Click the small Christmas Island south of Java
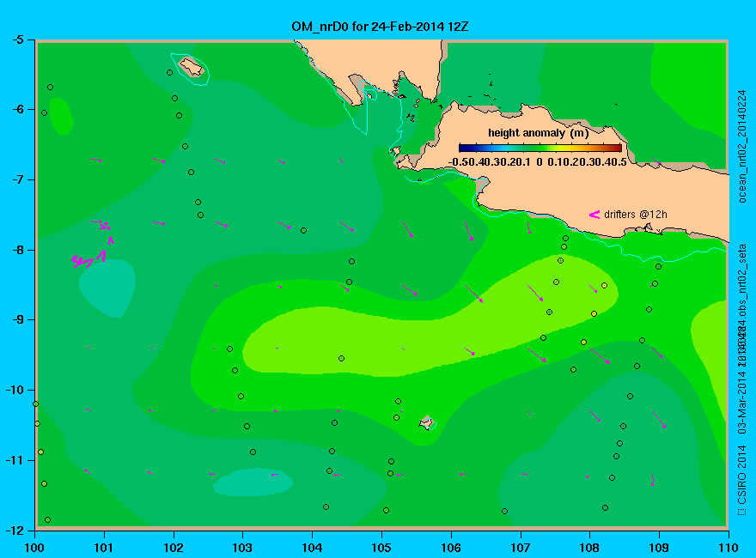This screenshot has width=756, height=558. coord(427,422)
